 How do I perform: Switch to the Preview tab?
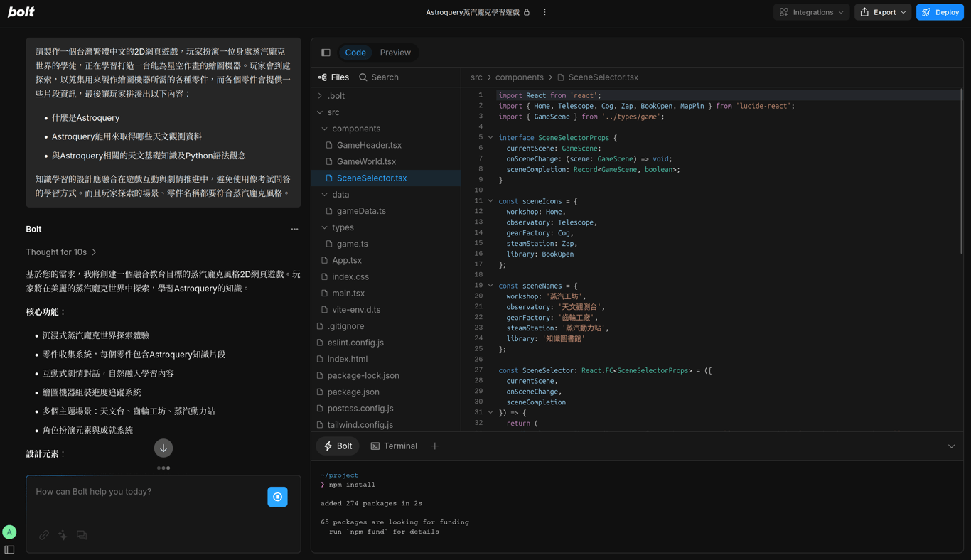395,53
